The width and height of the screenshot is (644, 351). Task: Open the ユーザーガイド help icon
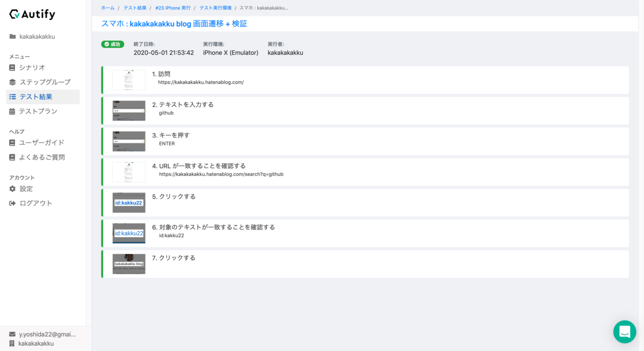click(x=12, y=142)
